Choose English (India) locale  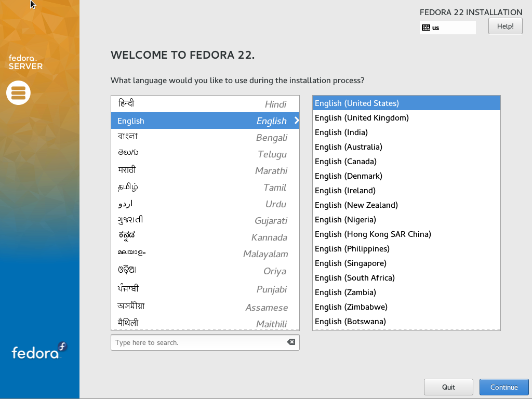406,132
